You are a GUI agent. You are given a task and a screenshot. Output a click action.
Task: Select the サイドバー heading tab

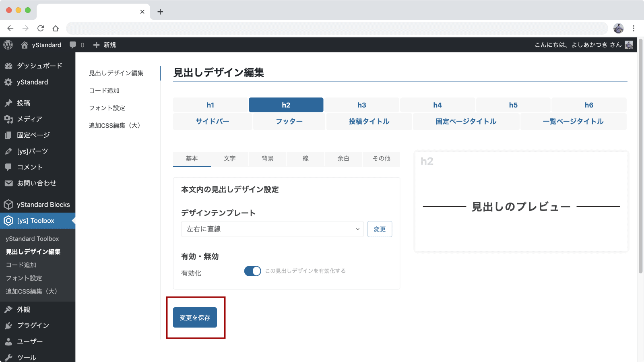point(213,122)
